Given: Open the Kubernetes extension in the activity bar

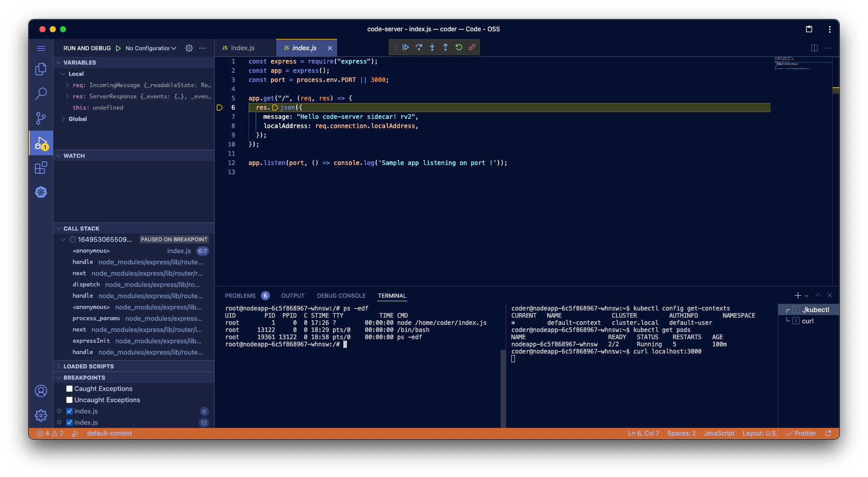Looking at the screenshot, I should (40, 192).
